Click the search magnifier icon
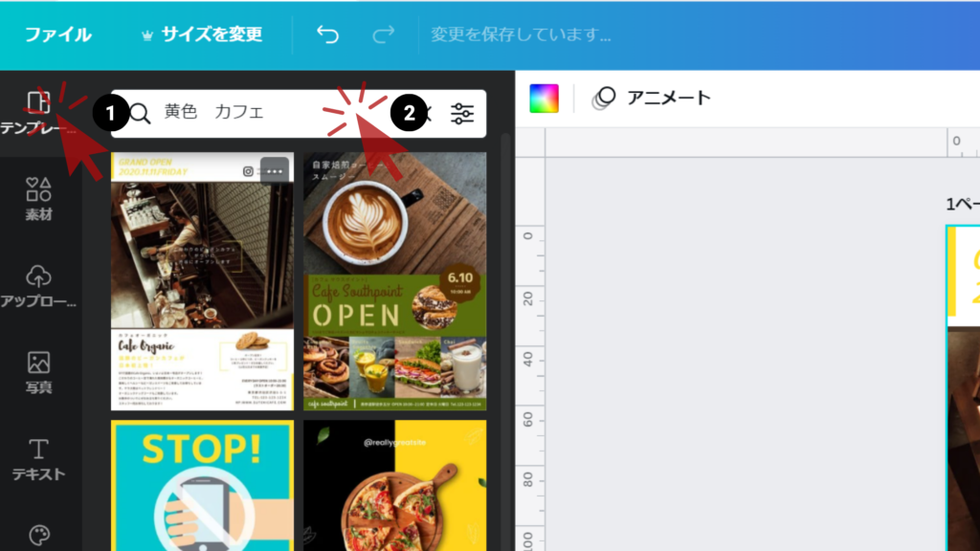This screenshot has height=551, width=980. point(140,114)
